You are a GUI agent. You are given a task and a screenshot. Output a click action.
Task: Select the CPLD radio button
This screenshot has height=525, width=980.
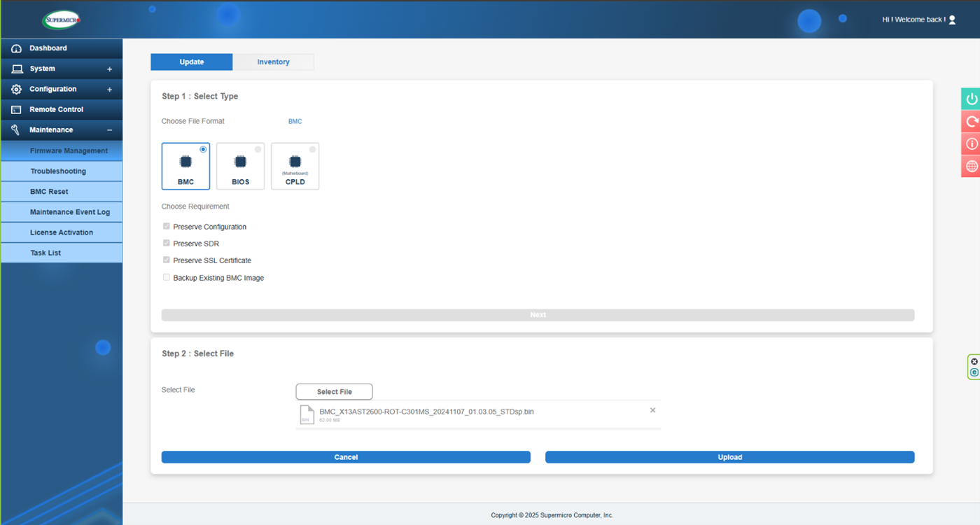(x=312, y=149)
